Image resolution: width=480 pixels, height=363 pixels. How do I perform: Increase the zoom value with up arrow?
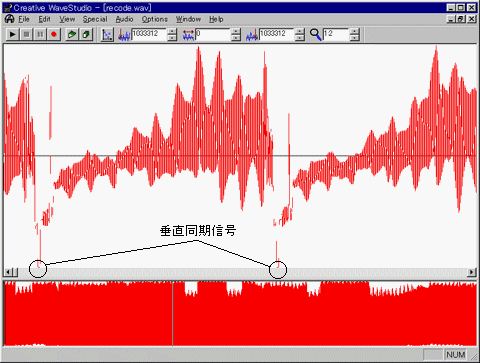point(355,31)
